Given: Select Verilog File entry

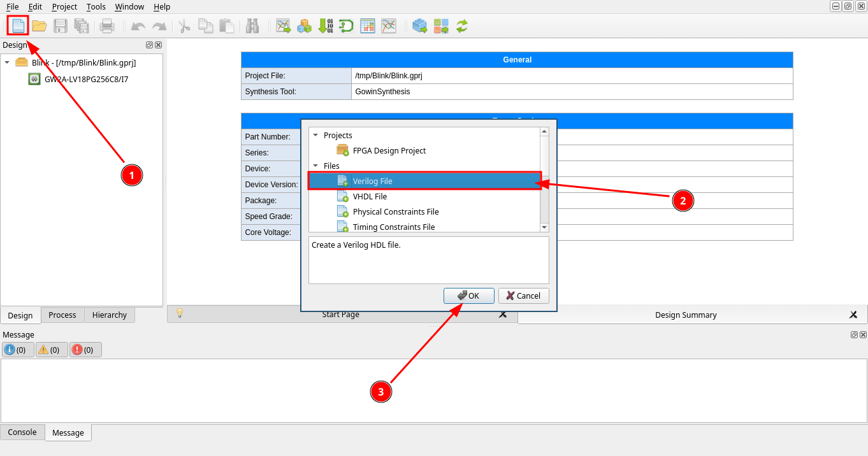Looking at the screenshot, I should 424,181.
